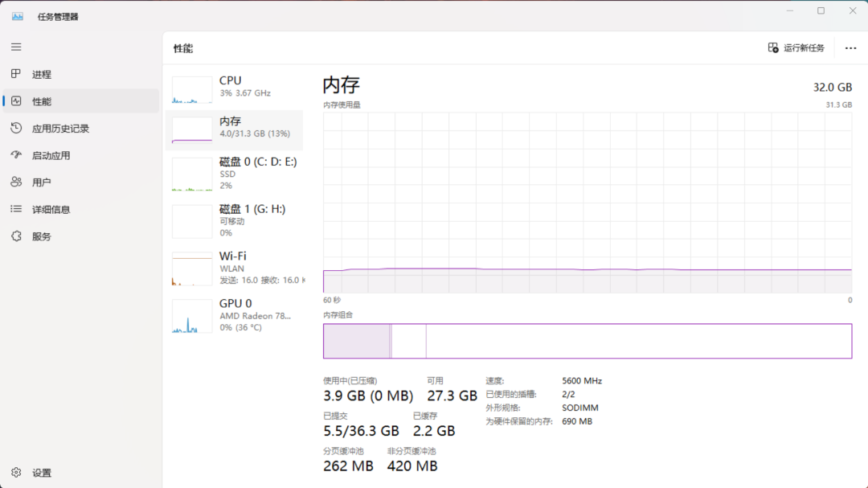The image size is (868, 488).
Task: Click the 27.3 GB available value
Action: coord(452,396)
